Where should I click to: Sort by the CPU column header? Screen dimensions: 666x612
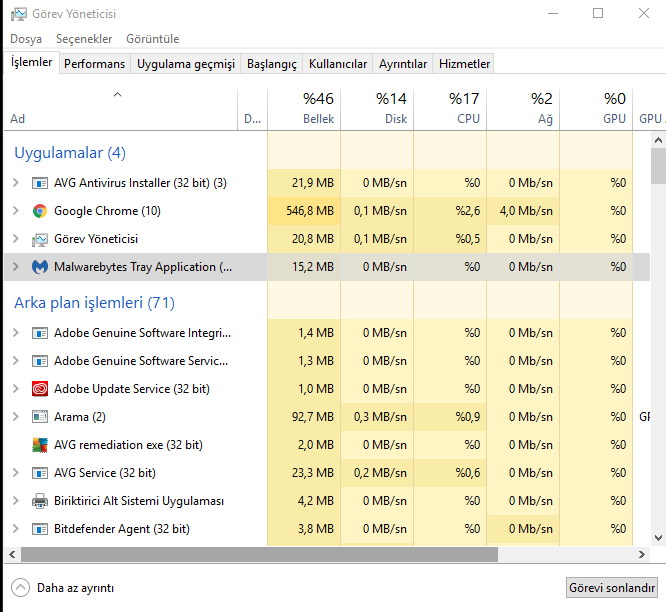coord(450,109)
